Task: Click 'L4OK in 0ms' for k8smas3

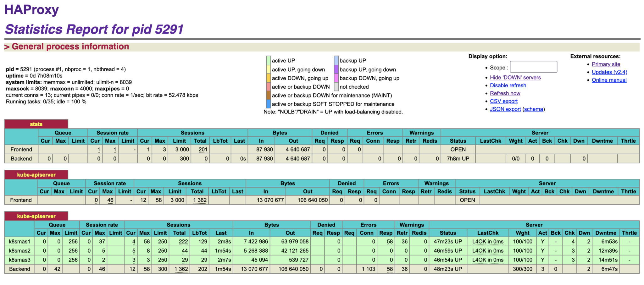Action: (488, 260)
